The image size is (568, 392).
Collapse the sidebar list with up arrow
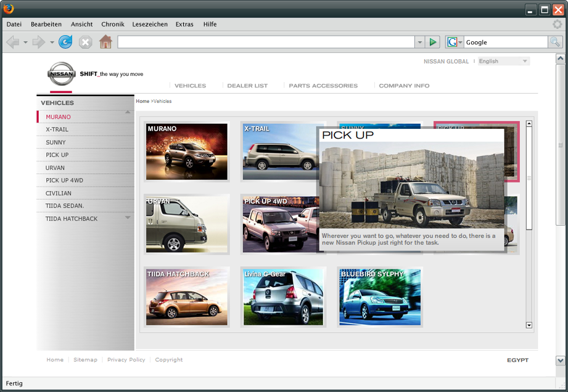[128, 112]
